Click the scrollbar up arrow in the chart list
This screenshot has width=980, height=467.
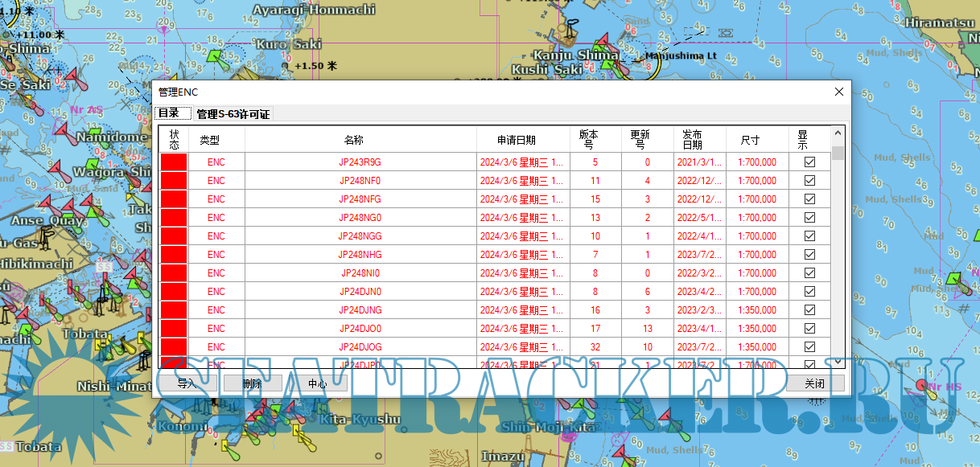838,133
